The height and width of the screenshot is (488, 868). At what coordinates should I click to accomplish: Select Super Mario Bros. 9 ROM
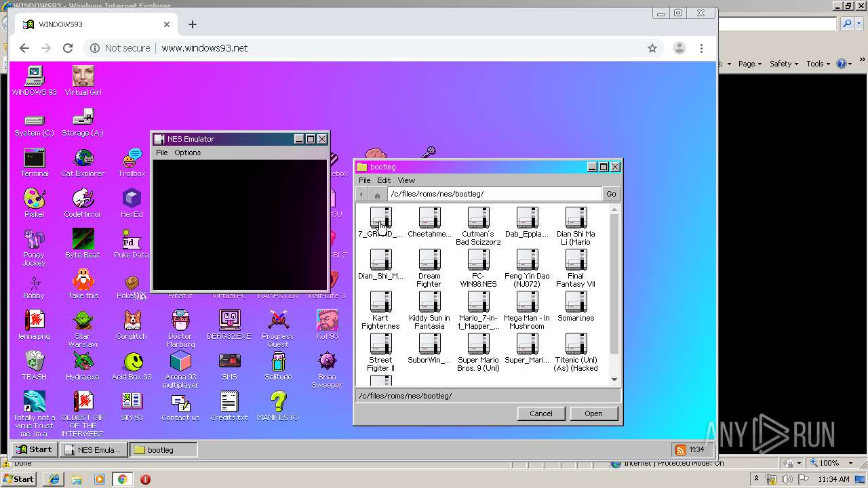(478, 353)
